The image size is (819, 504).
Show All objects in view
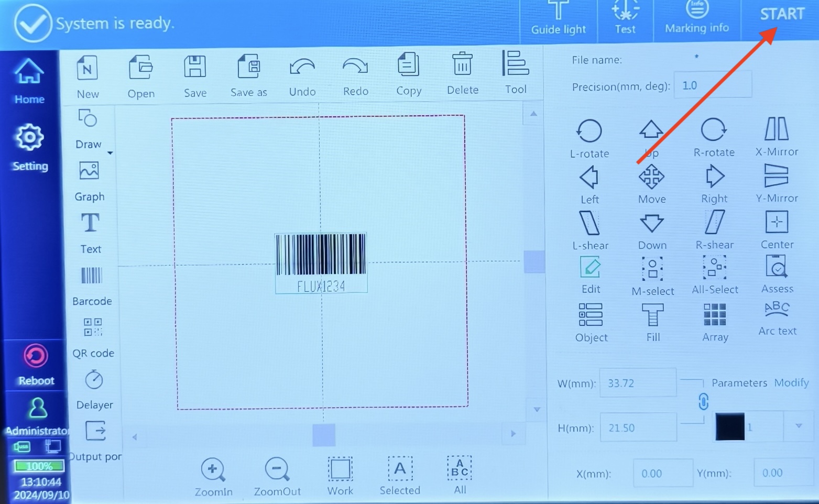460,475
